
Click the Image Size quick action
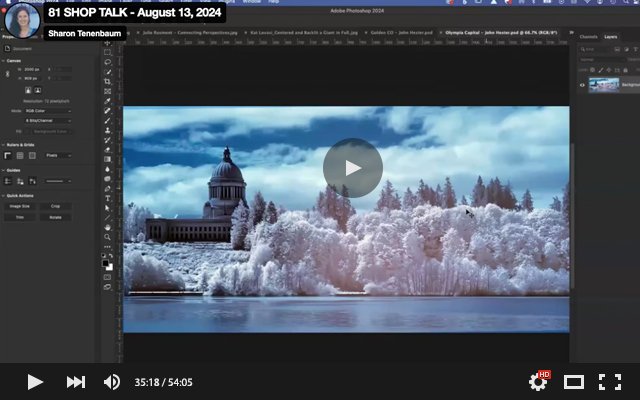pos(20,207)
